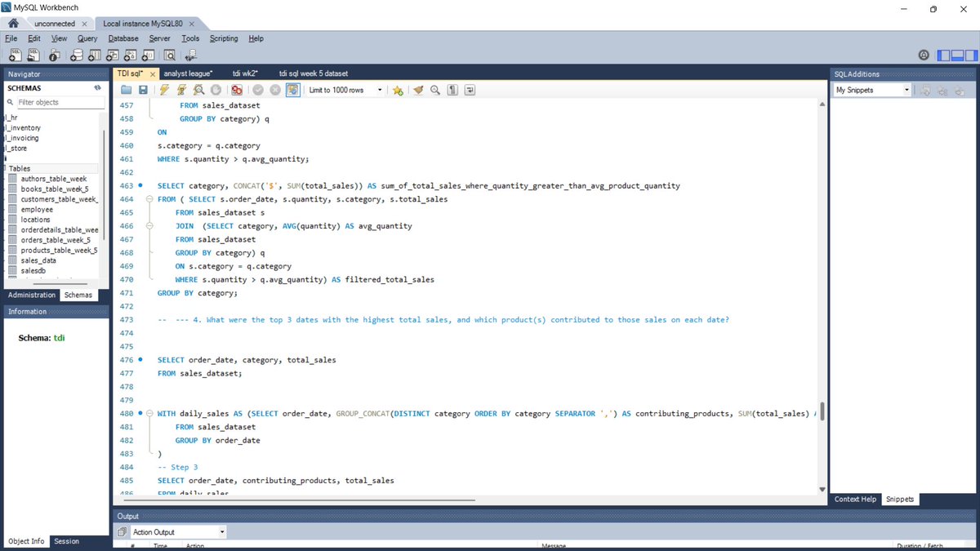
Task: Commit transaction checkmark icon
Action: click(x=258, y=90)
